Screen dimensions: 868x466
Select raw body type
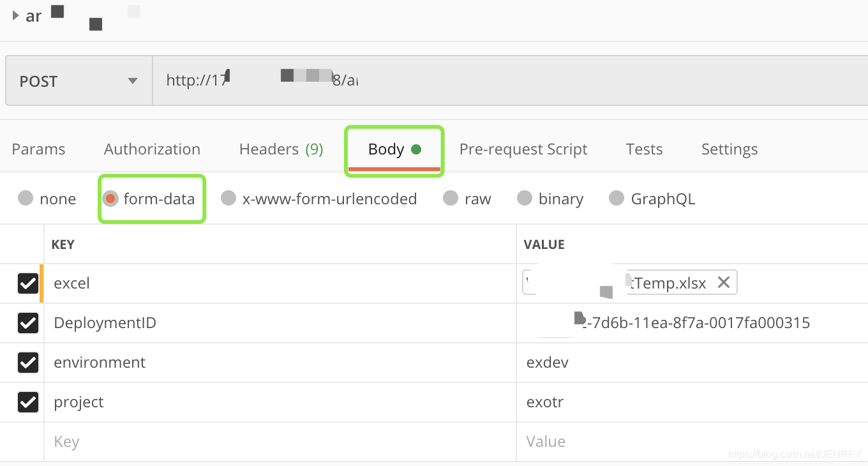point(451,199)
